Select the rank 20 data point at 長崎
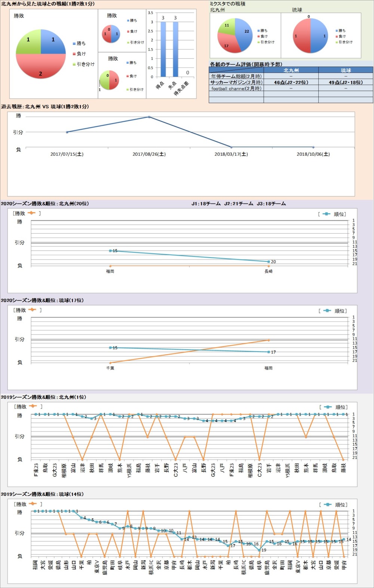 (x=269, y=262)
